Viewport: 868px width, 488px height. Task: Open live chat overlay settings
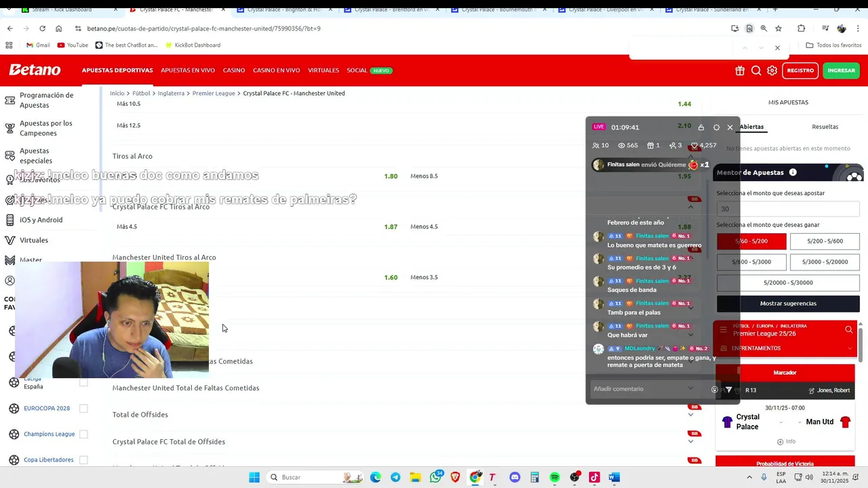point(716,127)
